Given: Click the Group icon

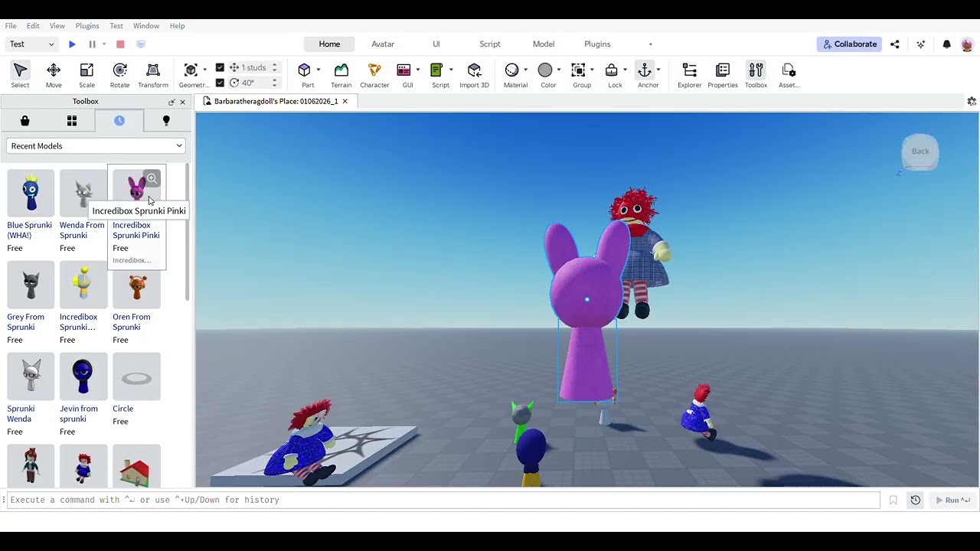Looking at the screenshot, I should 578,70.
